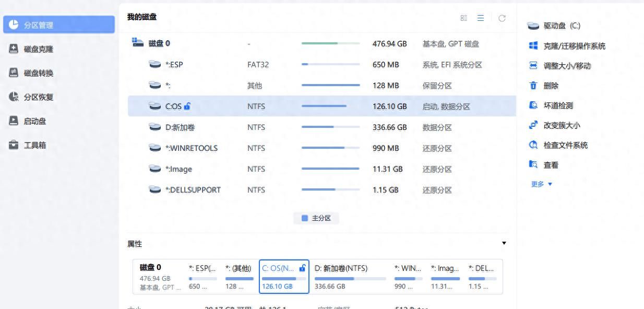Open the 分区恢复 sidebar tab
Viewport: 644px width, 309px height.
(39, 97)
